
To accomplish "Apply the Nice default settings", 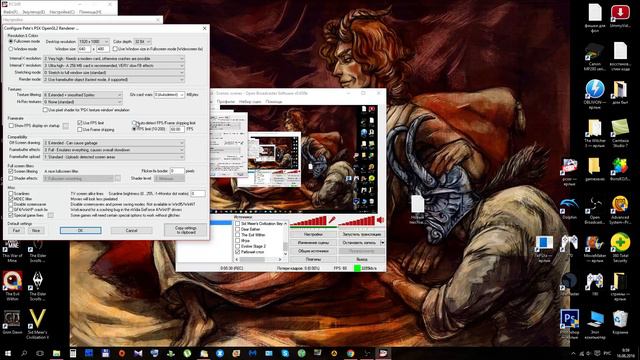I will pos(36,231).
